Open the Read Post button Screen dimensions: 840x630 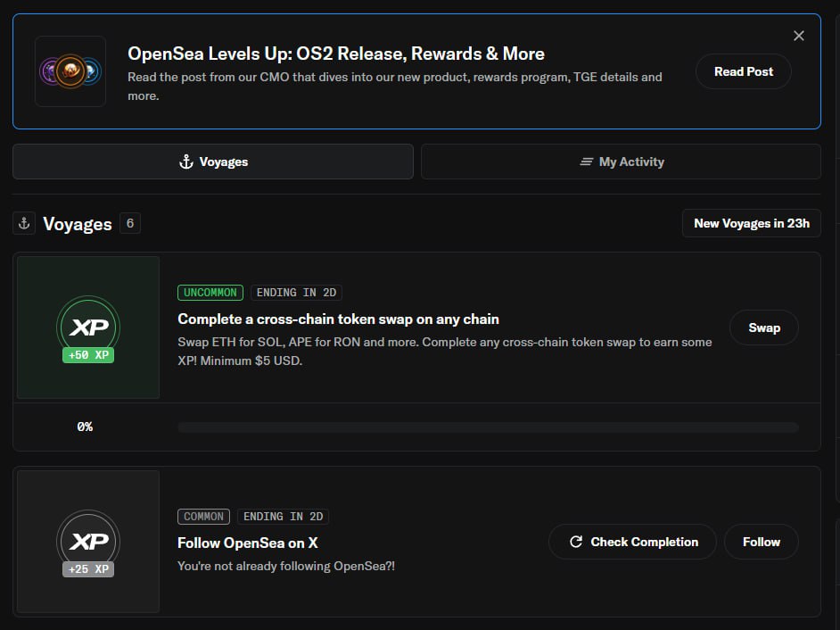pyautogui.click(x=743, y=71)
